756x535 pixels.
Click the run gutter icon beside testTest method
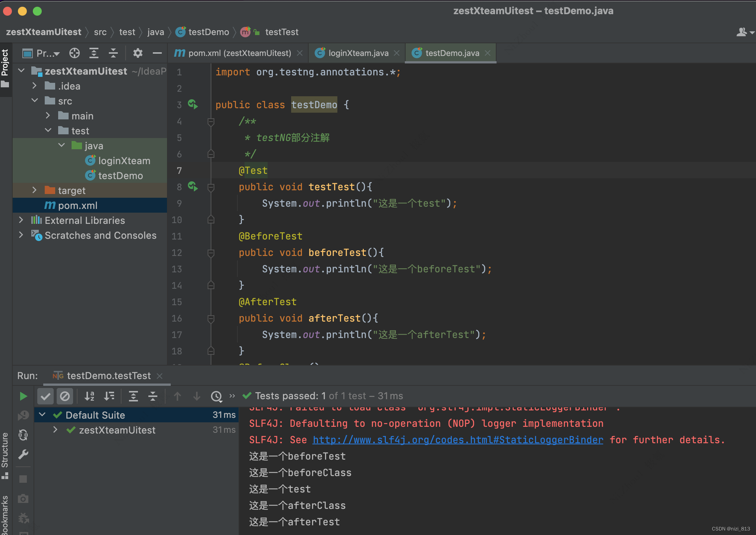coord(193,186)
